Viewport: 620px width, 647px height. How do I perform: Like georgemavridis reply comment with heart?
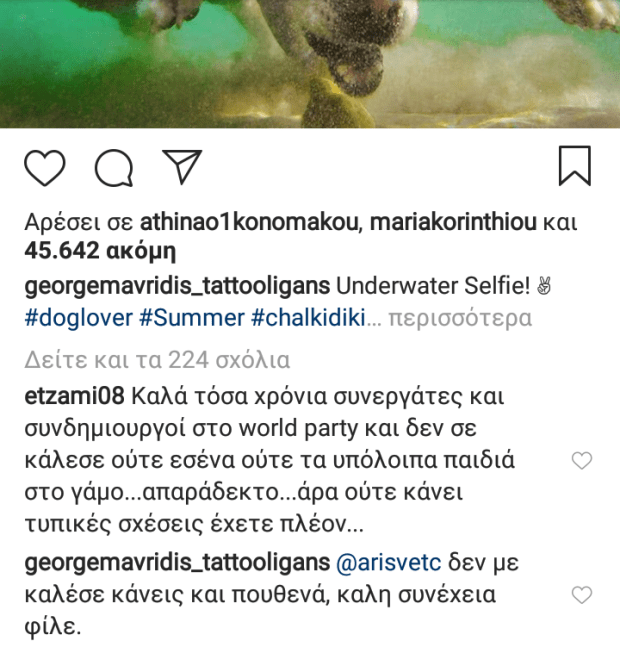click(x=582, y=595)
